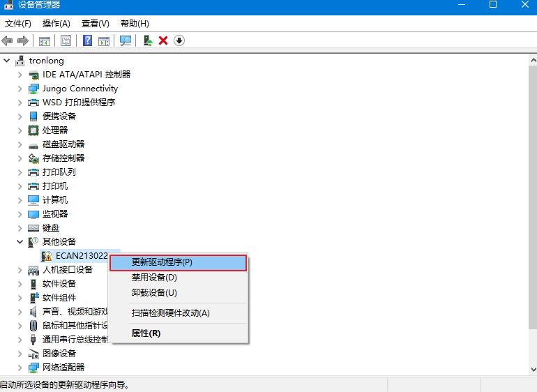Viewport: 537px width, 392px height.
Task: Select the 打印机 tree item
Action: point(55,186)
